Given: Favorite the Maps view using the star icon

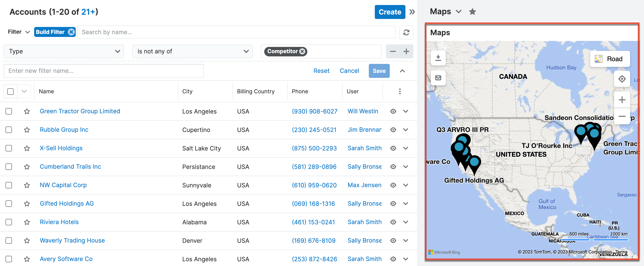Looking at the screenshot, I should click(x=472, y=11).
